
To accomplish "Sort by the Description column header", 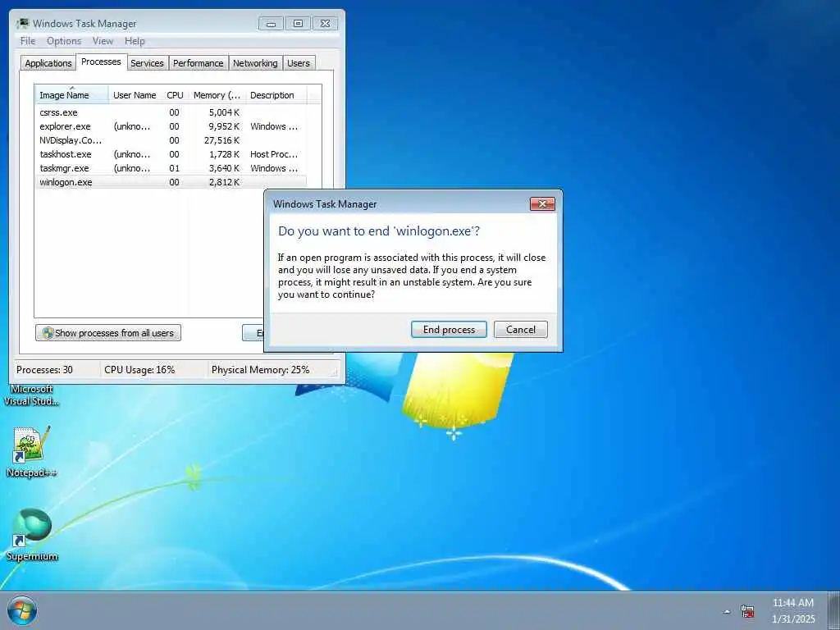I will [x=276, y=95].
